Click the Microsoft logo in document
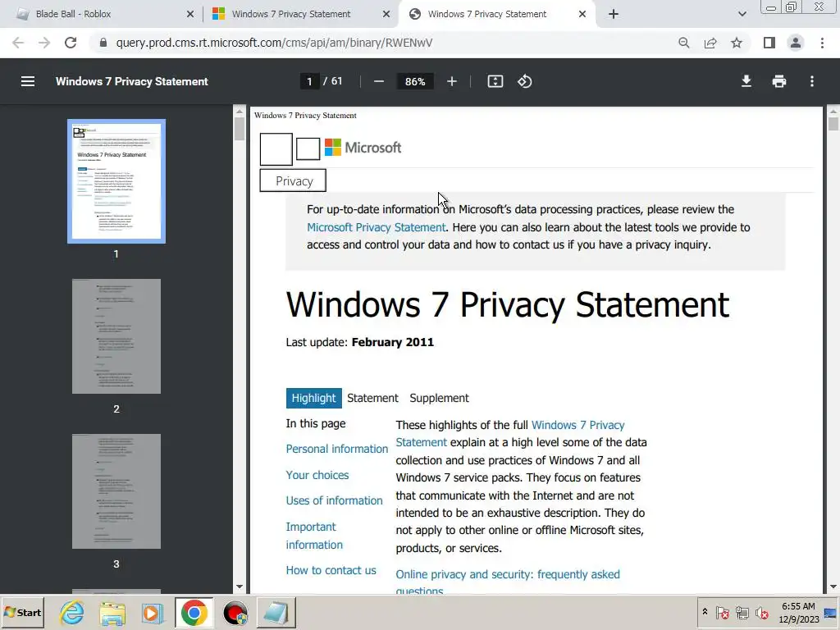840x630 pixels. tap(363, 148)
